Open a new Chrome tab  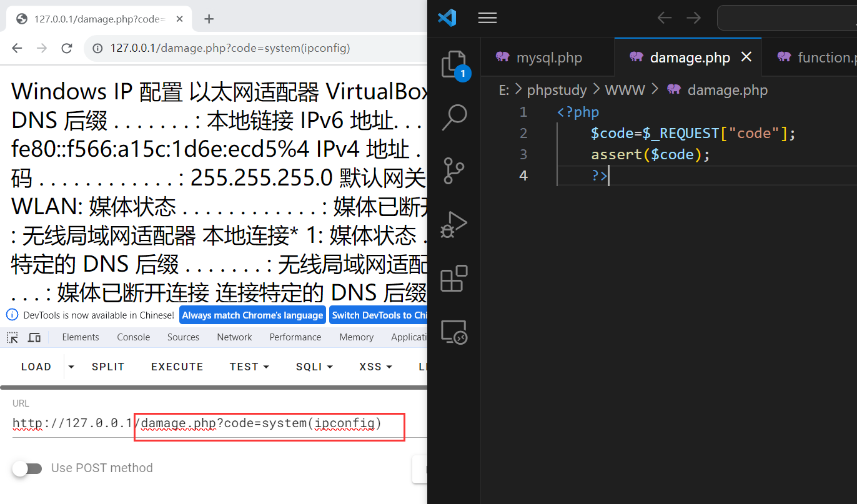click(209, 19)
